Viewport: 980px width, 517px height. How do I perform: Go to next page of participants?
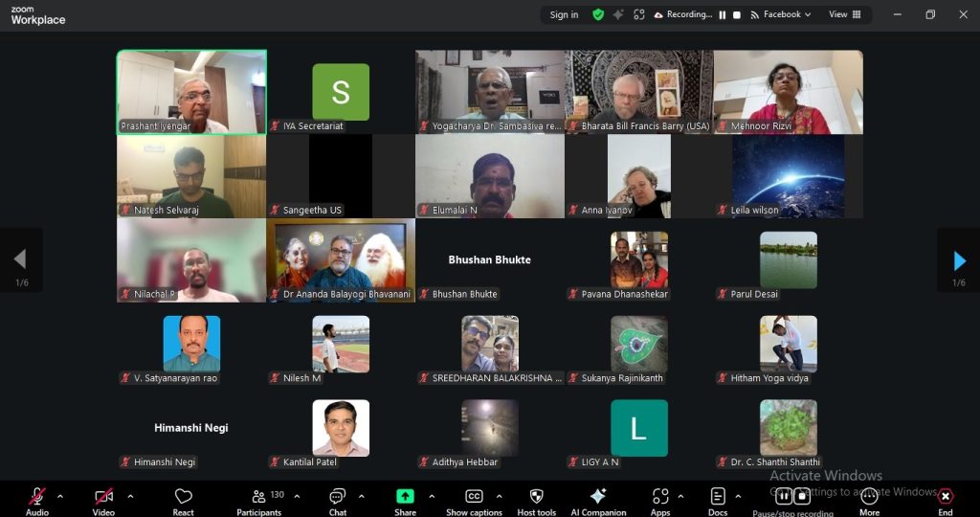pyautogui.click(x=959, y=260)
